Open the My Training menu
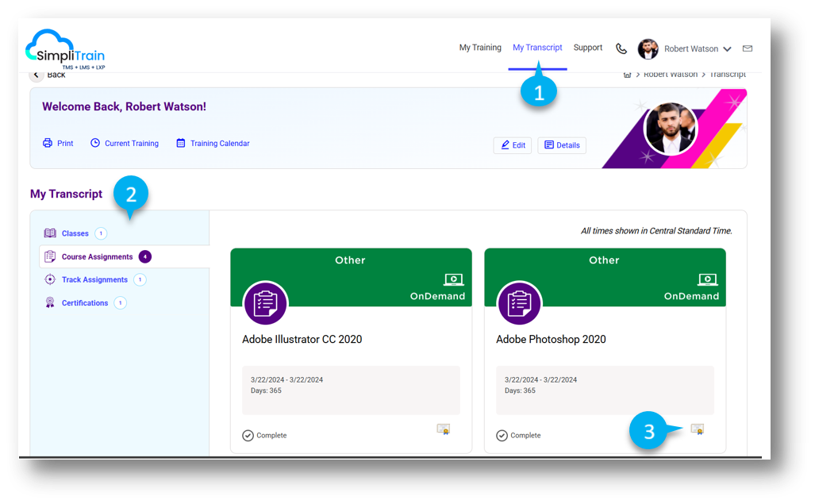 click(x=480, y=48)
